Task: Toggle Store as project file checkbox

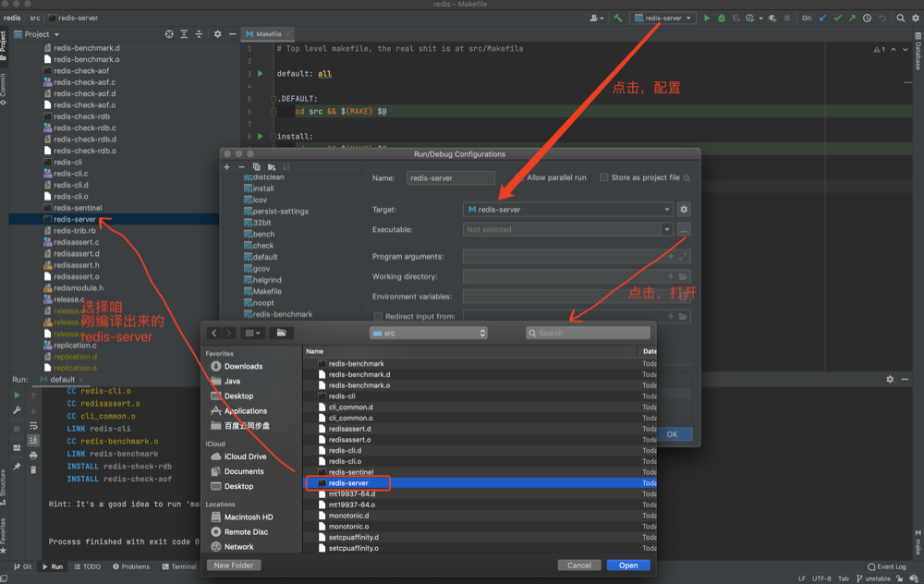Action: [604, 177]
